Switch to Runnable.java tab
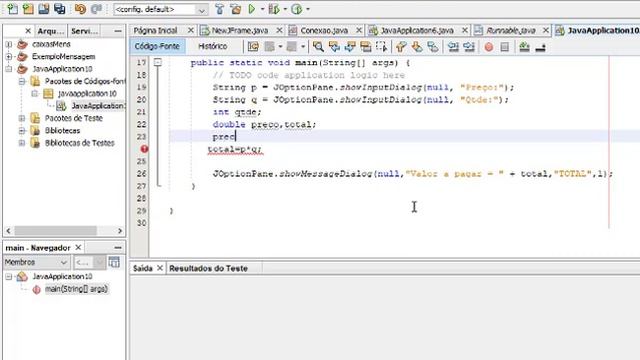This screenshot has height=360, width=640. (511, 31)
